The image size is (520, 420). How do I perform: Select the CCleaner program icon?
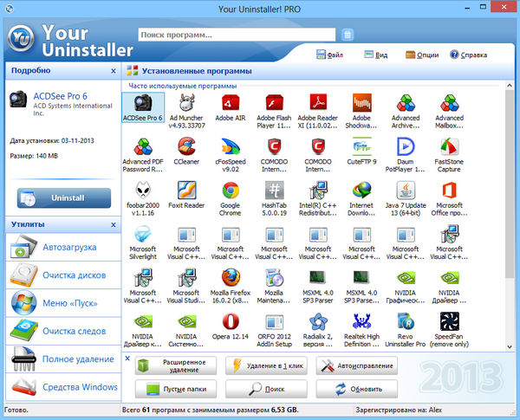(x=186, y=147)
